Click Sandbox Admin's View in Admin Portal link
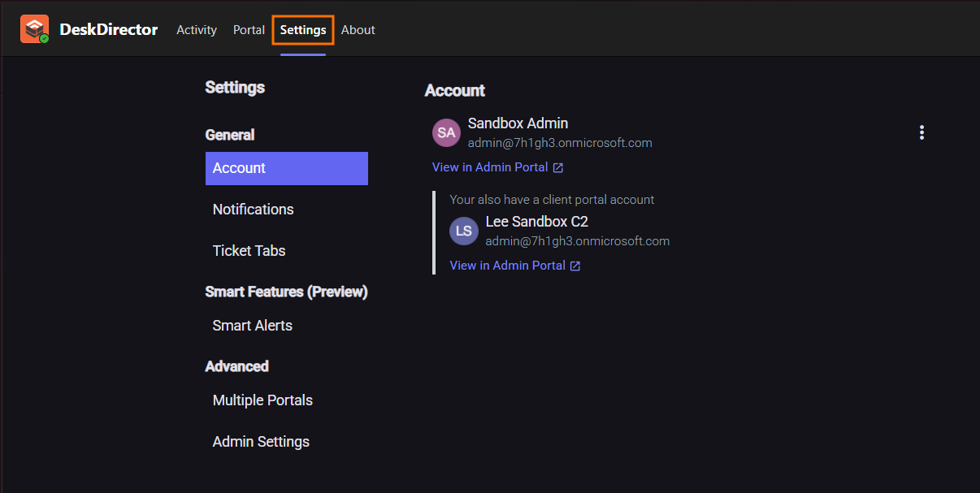This screenshot has width=980, height=493. (490, 167)
